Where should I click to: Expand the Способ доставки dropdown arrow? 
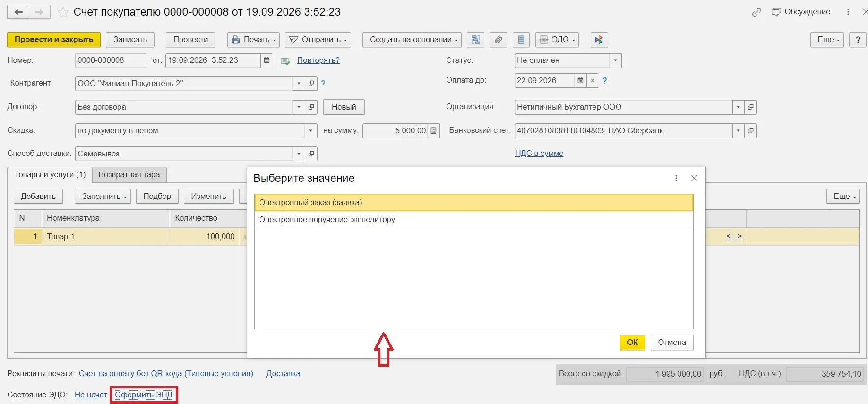pos(299,154)
